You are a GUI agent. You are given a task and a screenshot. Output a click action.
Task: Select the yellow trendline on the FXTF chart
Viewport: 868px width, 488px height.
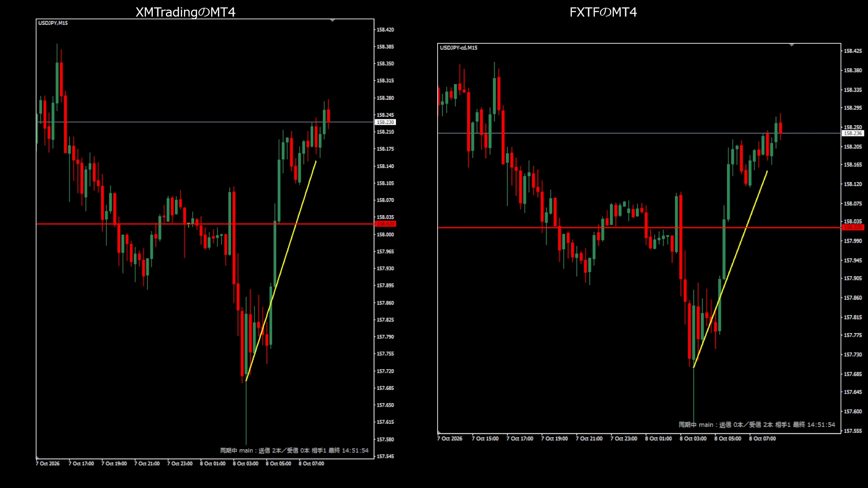pos(730,269)
